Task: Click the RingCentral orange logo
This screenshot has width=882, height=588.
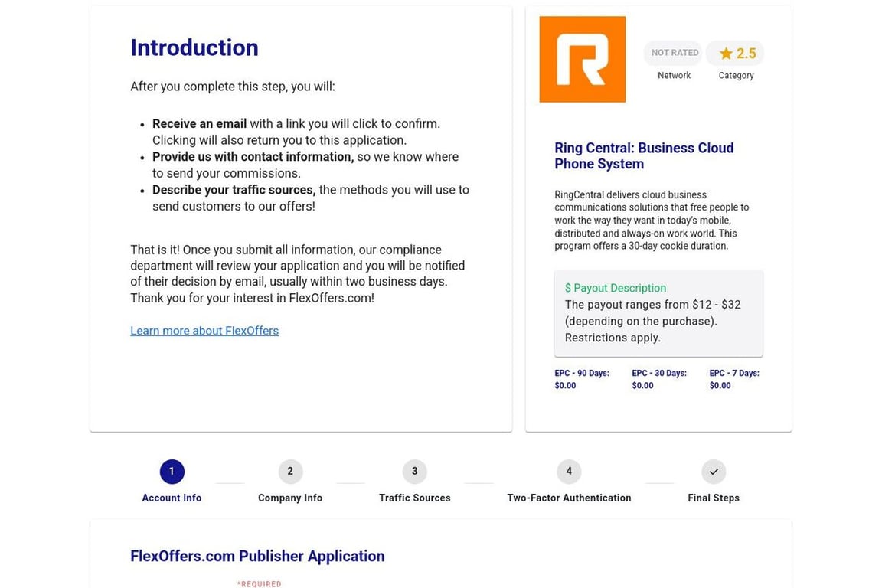Action: (x=582, y=59)
